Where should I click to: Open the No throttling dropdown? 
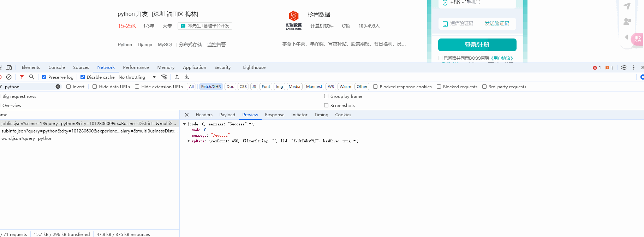click(x=137, y=77)
